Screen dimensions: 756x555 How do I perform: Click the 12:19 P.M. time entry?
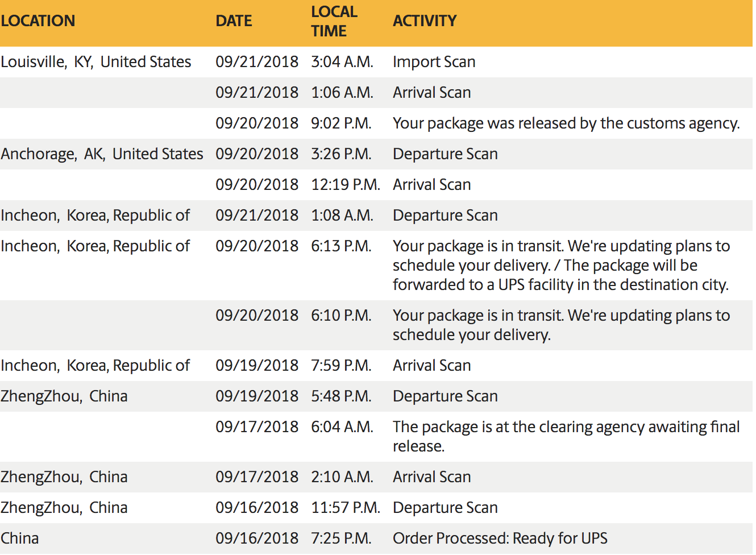(x=346, y=185)
